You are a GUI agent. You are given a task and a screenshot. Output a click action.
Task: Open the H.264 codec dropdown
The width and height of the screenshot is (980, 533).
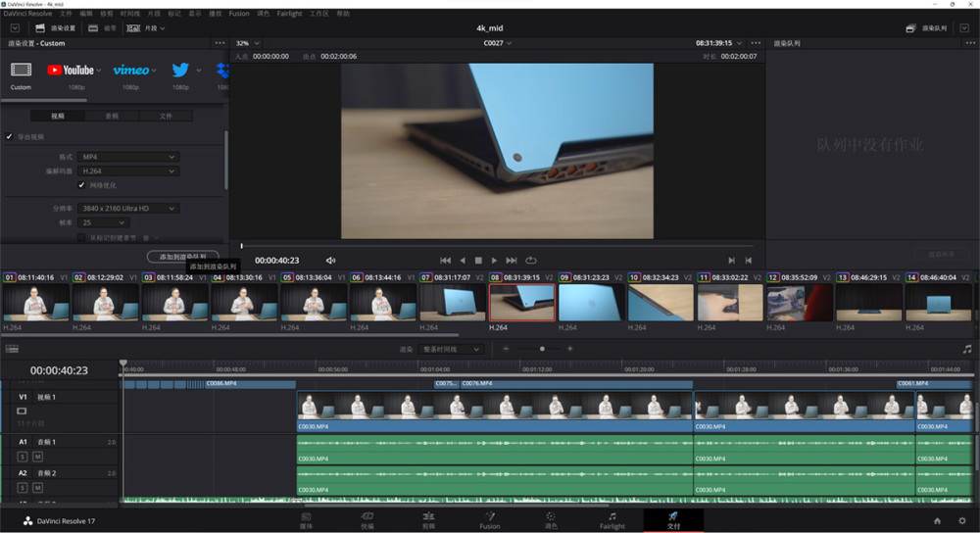(128, 171)
